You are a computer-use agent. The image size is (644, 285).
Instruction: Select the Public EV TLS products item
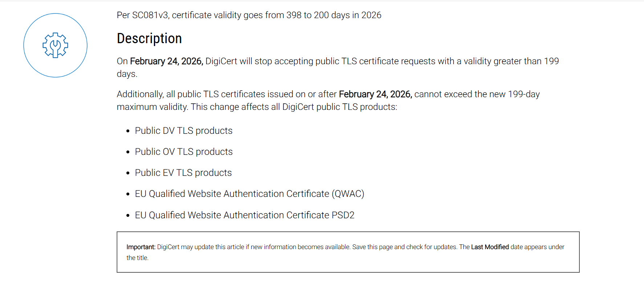[183, 173]
